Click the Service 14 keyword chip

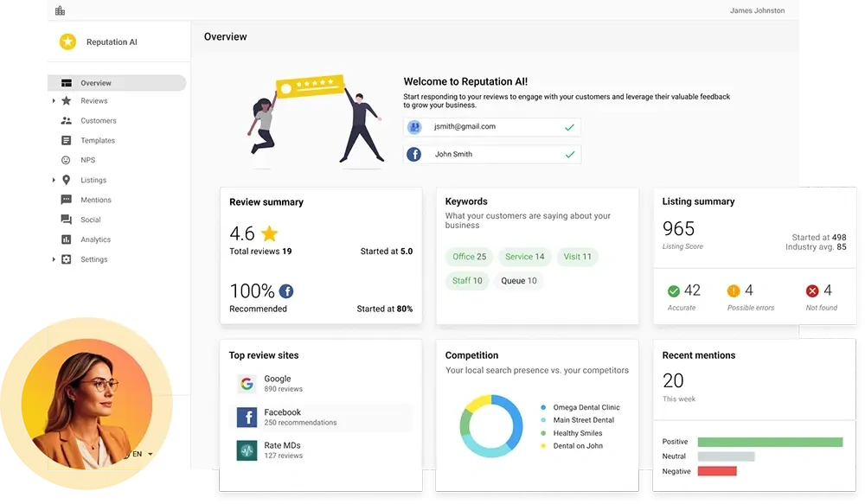pyautogui.click(x=525, y=257)
